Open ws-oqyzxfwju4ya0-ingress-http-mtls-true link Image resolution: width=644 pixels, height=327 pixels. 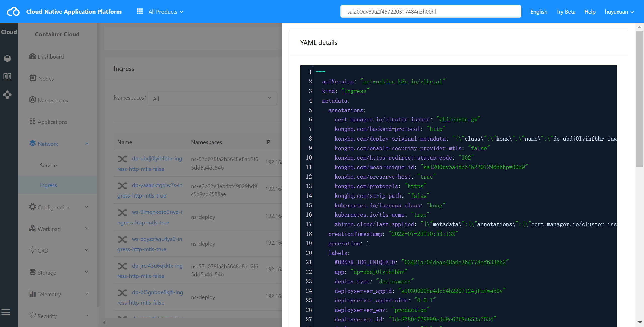coord(150,244)
